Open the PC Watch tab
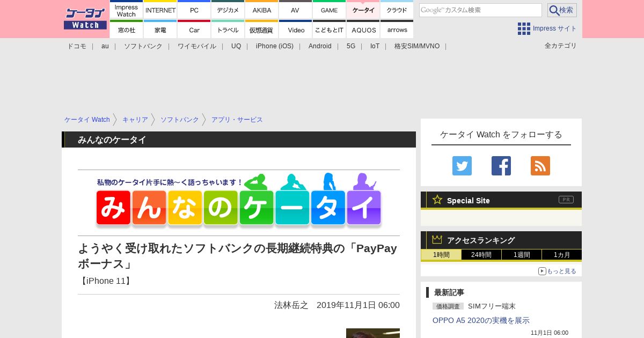Screen dimensions: 644x338 (x=194, y=10)
